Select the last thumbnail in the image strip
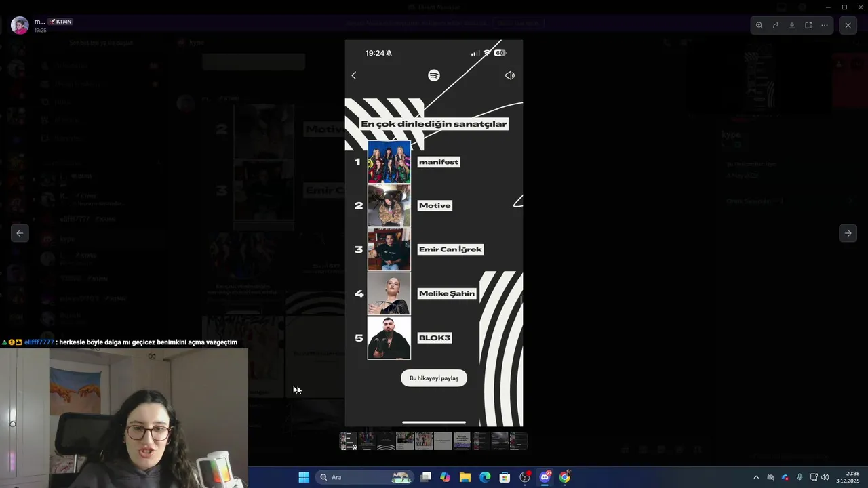Viewport: 868px width, 488px height. [519, 441]
